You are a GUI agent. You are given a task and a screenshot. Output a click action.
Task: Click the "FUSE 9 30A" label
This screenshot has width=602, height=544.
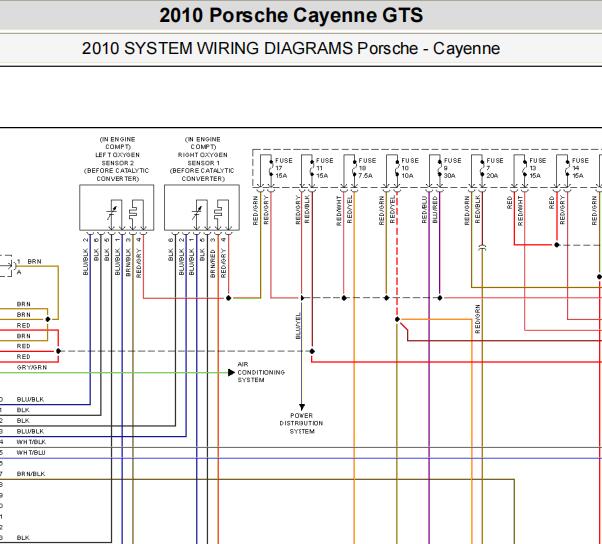point(452,168)
